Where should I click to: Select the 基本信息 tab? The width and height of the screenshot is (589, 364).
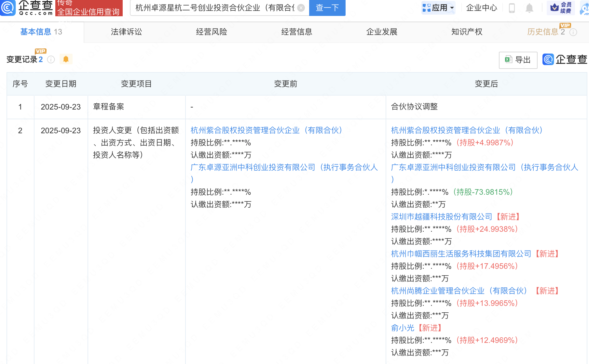click(41, 32)
